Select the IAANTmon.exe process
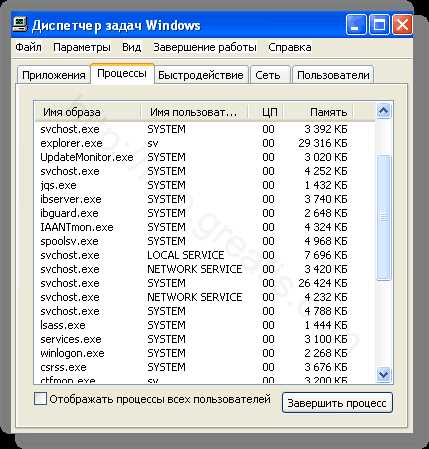 coord(205,227)
